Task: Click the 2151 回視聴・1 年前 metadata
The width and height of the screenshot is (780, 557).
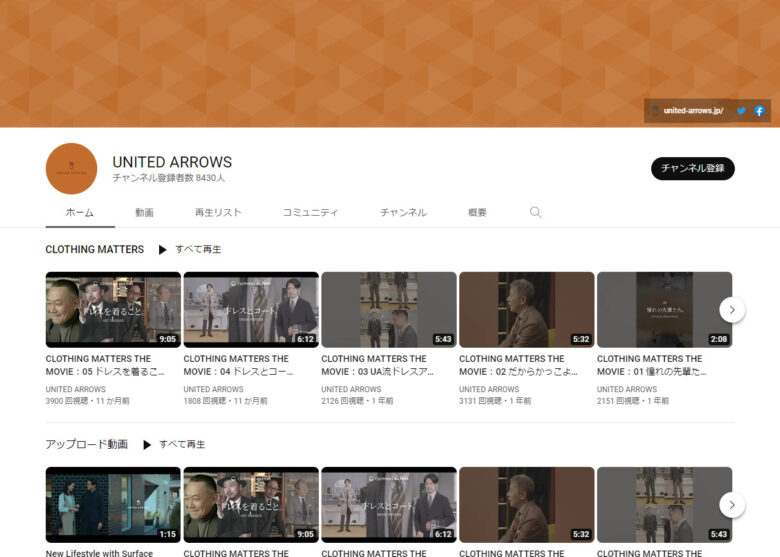Action: 633,401
